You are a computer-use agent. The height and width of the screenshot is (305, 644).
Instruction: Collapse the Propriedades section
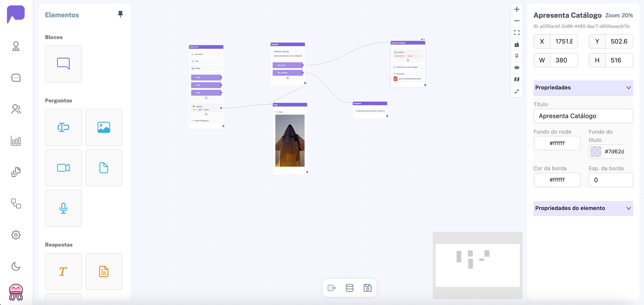pyautogui.click(x=629, y=88)
